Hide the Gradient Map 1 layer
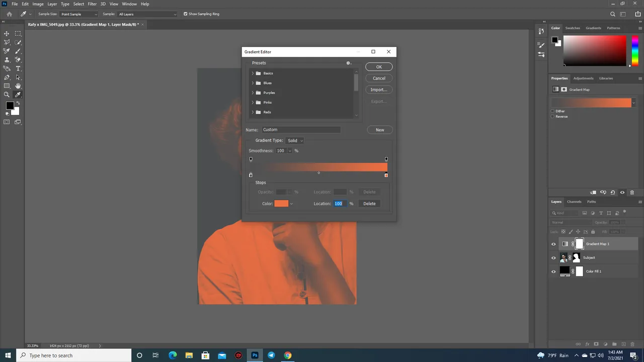644x362 pixels. tap(553, 244)
